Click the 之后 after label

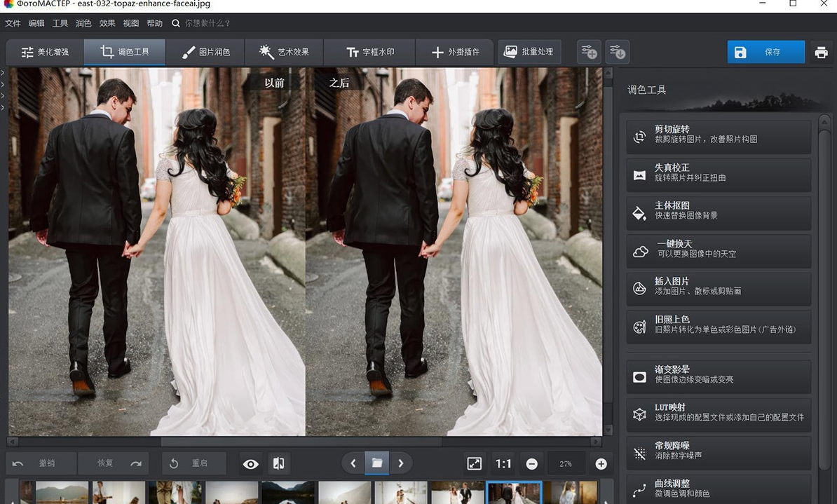click(339, 83)
